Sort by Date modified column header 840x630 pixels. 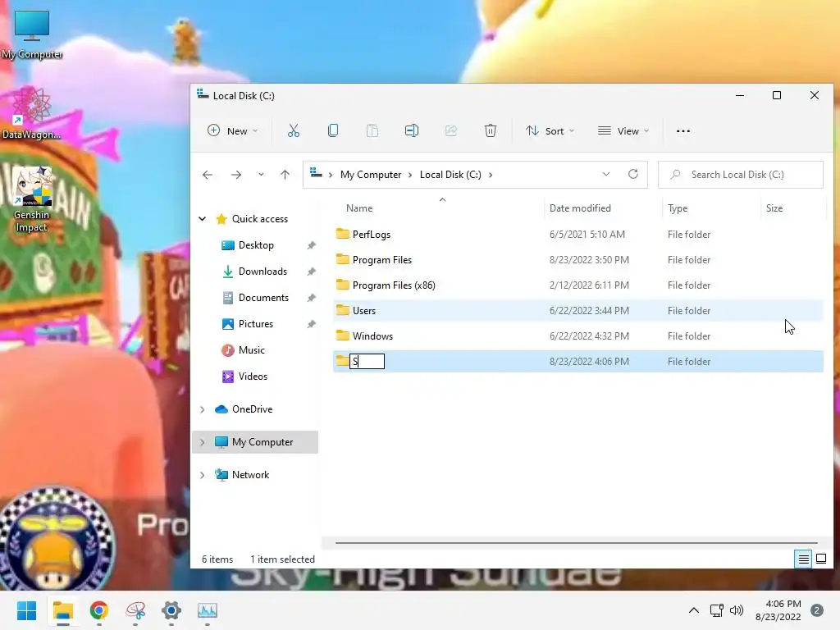pyautogui.click(x=580, y=208)
